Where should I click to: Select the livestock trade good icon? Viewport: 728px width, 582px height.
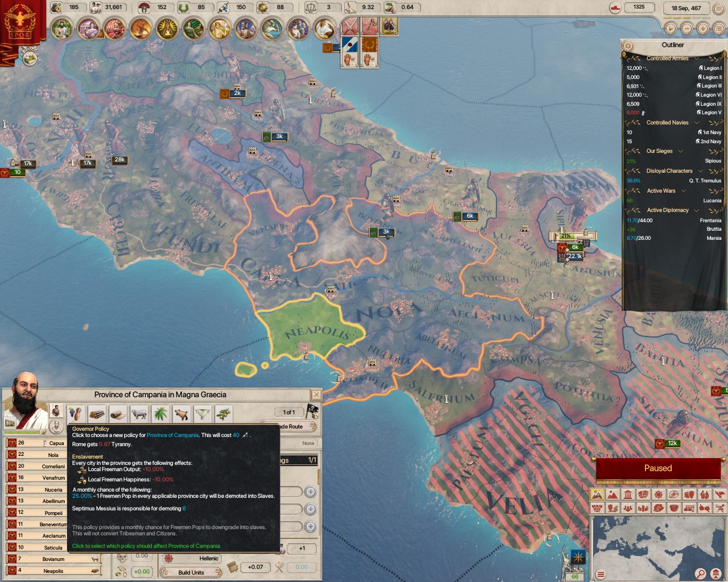point(139,413)
